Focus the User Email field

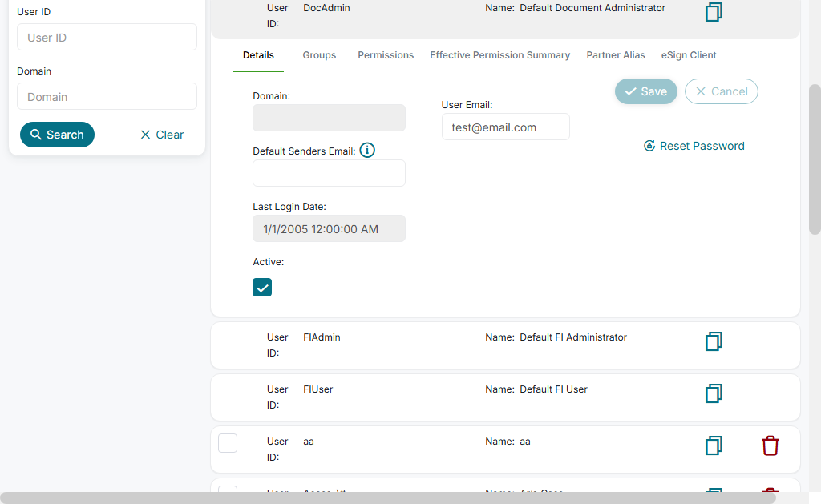[505, 127]
